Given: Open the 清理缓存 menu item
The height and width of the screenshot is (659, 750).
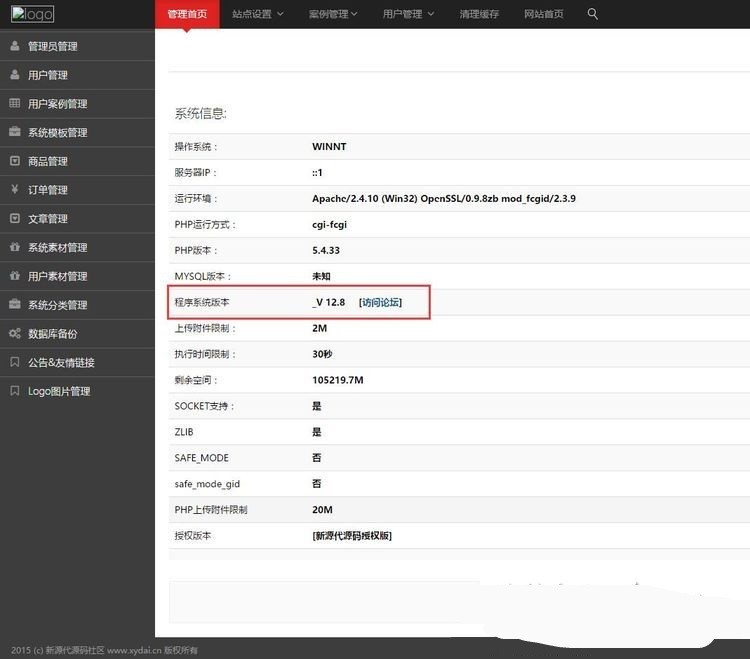Looking at the screenshot, I should pos(479,14).
